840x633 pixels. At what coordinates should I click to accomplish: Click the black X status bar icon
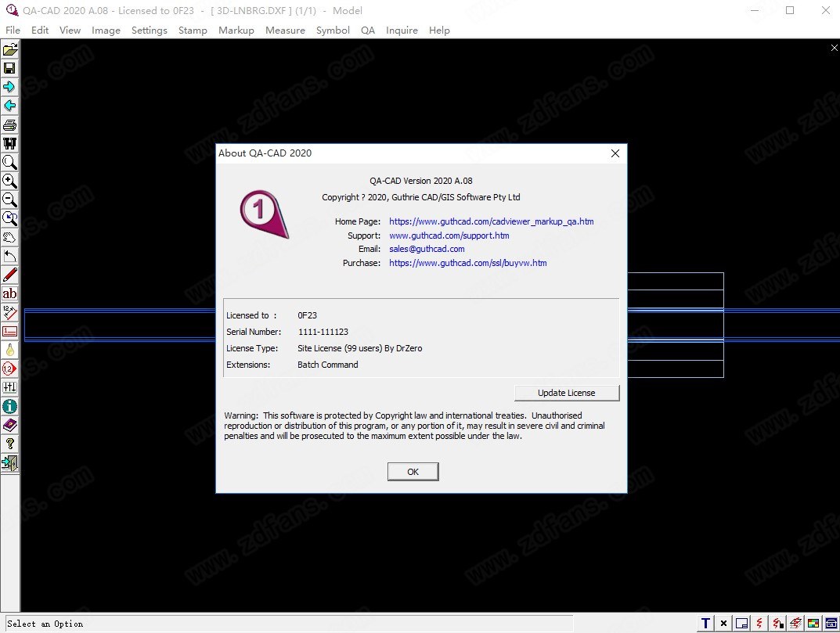724,624
